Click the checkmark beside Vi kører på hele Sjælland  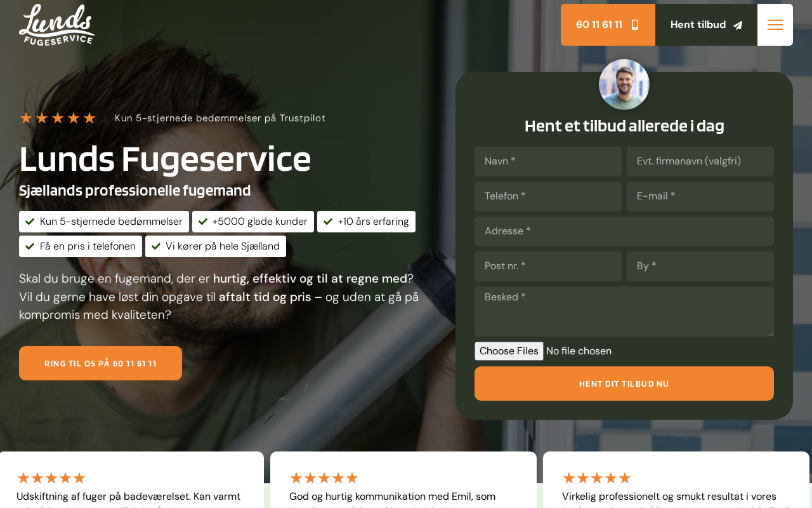coord(156,246)
